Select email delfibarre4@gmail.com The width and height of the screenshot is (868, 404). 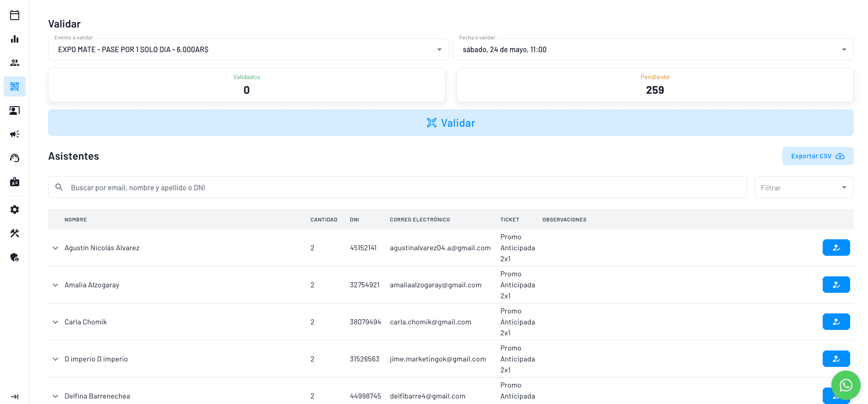click(x=428, y=396)
